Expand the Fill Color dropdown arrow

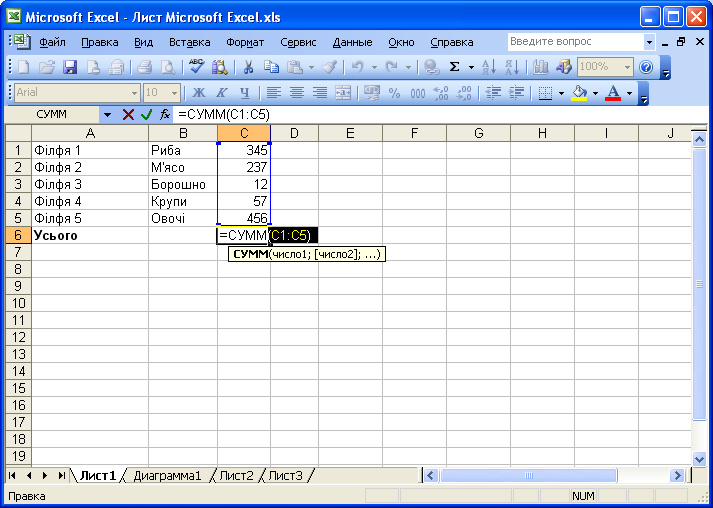pos(595,94)
